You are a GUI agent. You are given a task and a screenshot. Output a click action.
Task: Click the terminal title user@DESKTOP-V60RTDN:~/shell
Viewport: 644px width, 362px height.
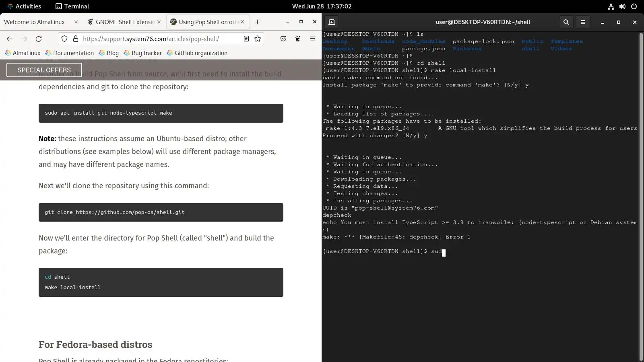pos(483,22)
